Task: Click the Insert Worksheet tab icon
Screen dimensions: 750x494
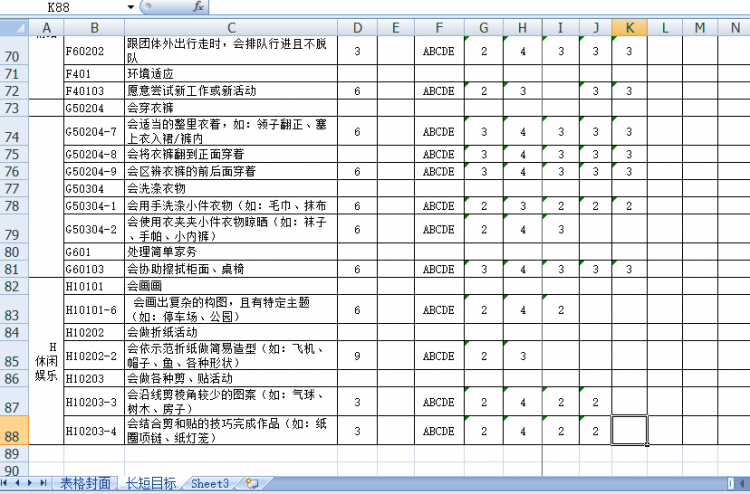Action: [252, 484]
